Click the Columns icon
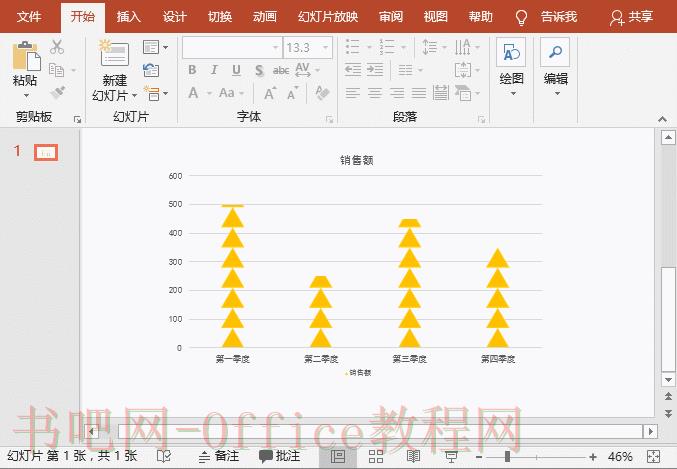This screenshot has height=469, width=677. [x=405, y=70]
